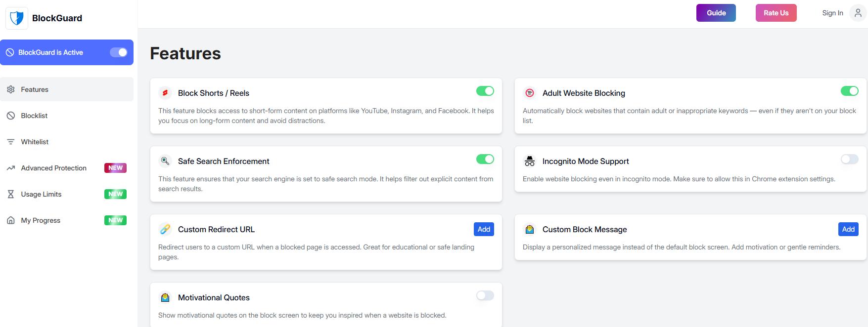
Task: Select Advanced Protection in sidebar
Action: [x=67, y=168]
